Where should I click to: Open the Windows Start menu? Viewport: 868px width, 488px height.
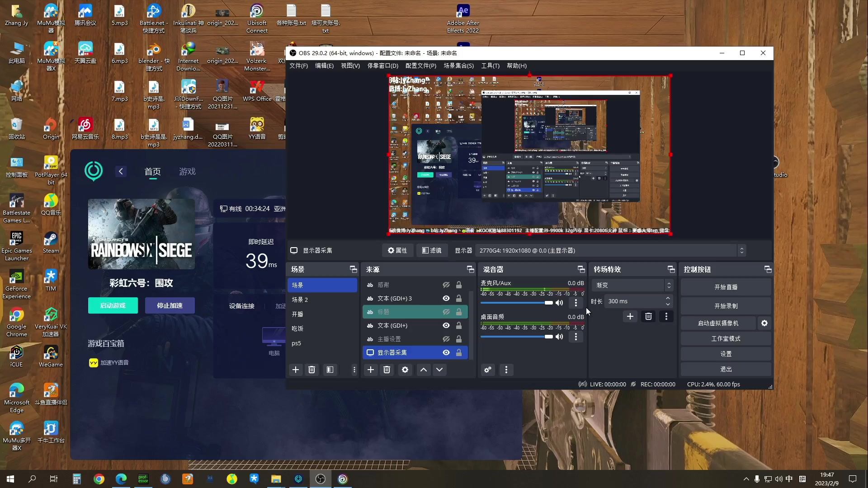[10, 479]
